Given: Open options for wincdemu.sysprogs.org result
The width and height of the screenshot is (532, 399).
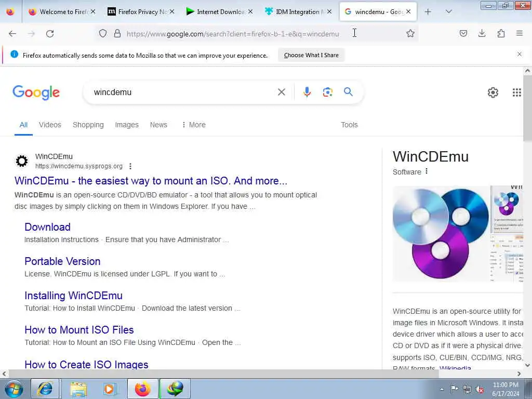Looking at the screenshot, I should tap(130, 166).
